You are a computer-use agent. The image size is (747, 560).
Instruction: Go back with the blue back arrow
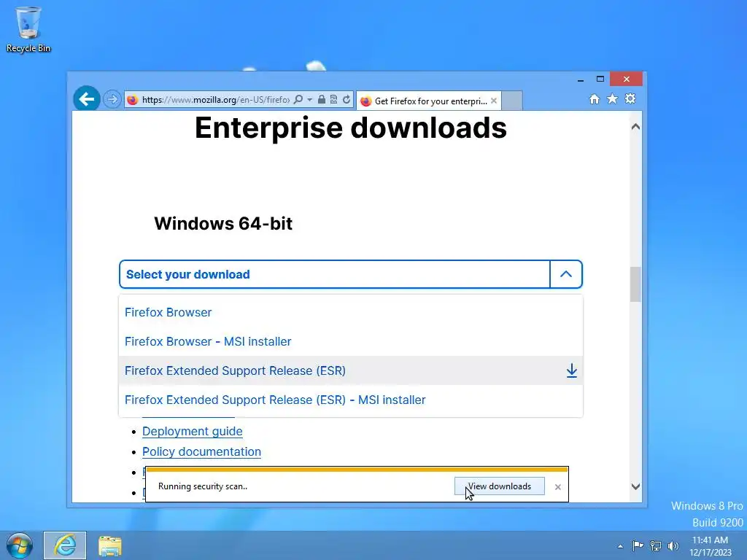point(87,99)
